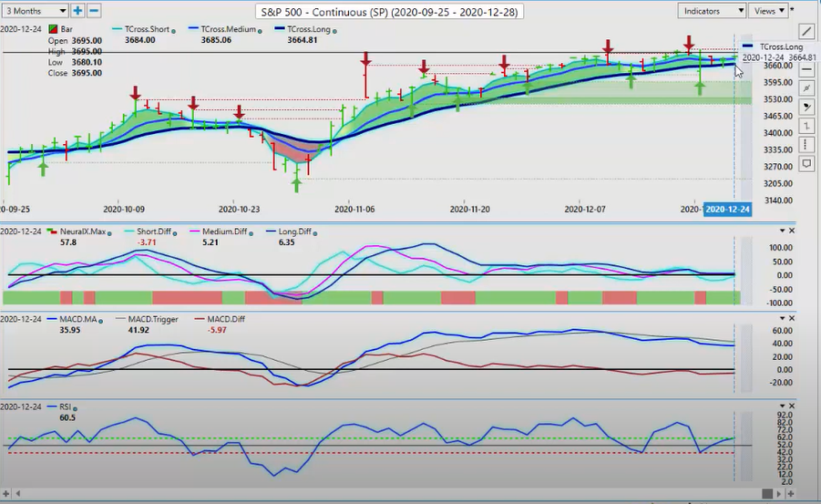Viewport: 821px width, 504px height.
Task: Click the dot beside MACD.MA label
Action: coord(100,321)
